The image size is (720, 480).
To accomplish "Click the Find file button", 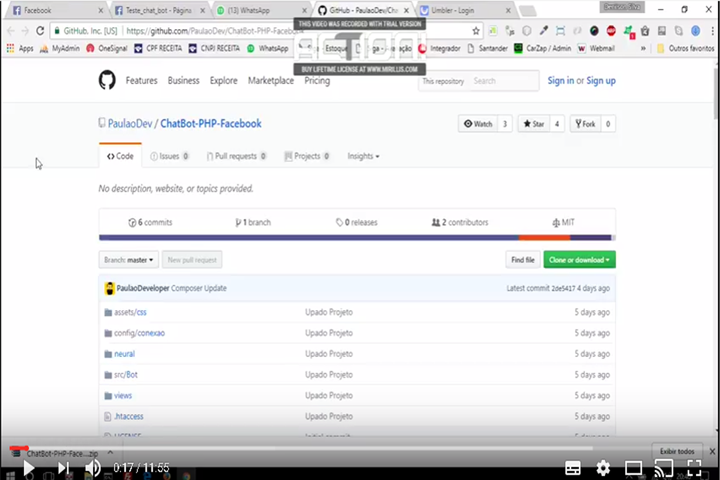I will [x=523, y=260].
